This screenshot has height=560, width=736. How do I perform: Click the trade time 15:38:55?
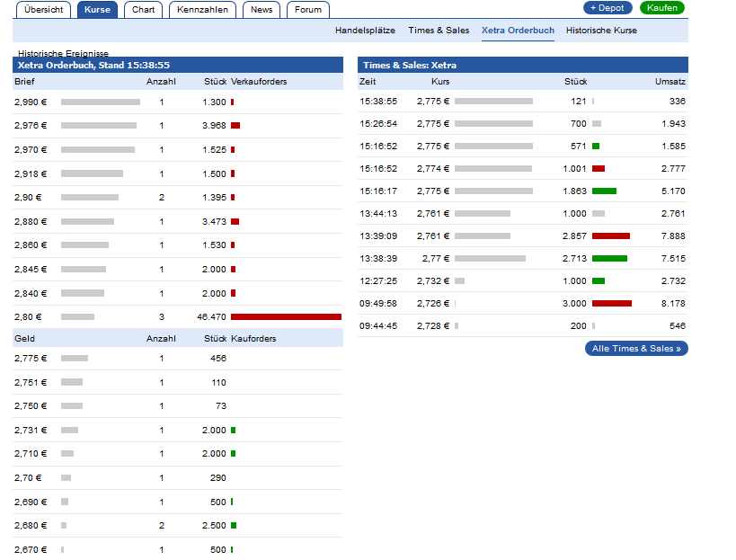[x=378, y=101]
